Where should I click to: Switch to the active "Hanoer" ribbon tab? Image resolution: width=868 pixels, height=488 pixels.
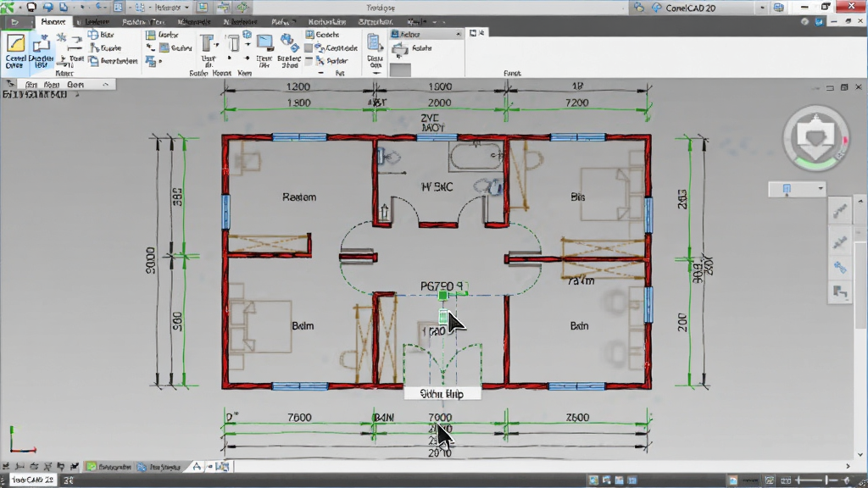click(53, 21)
